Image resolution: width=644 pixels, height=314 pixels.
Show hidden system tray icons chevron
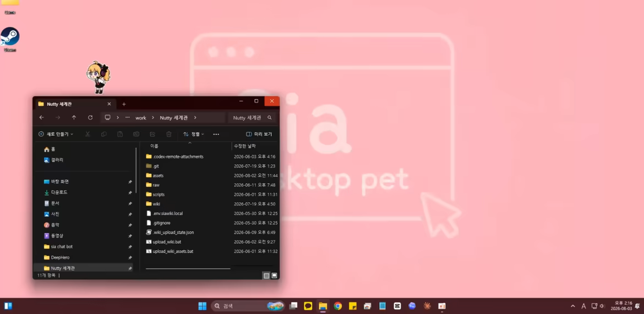573,306
